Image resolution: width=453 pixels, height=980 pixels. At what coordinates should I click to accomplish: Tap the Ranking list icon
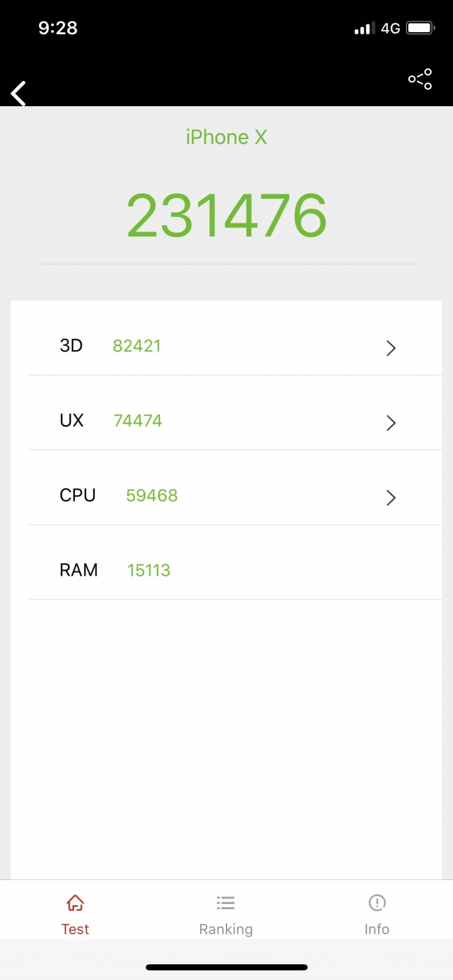coord(226,903)
